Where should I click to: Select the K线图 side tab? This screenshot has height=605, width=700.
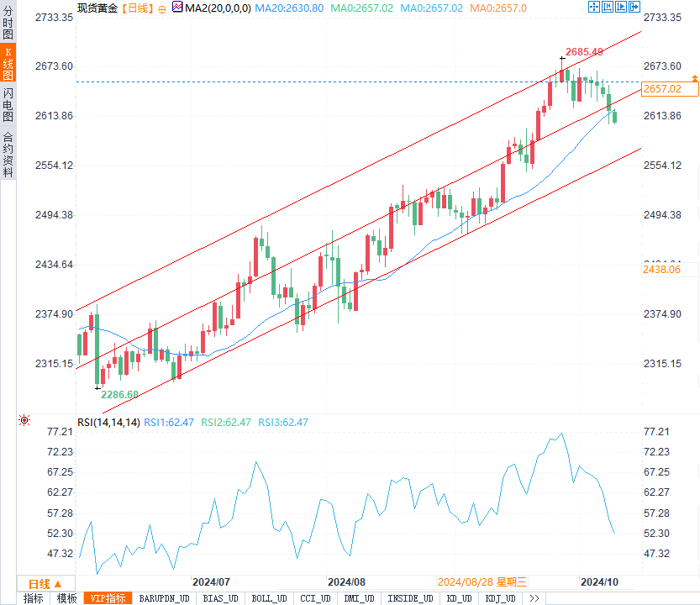pyautogui.click(x=8, y=64)
